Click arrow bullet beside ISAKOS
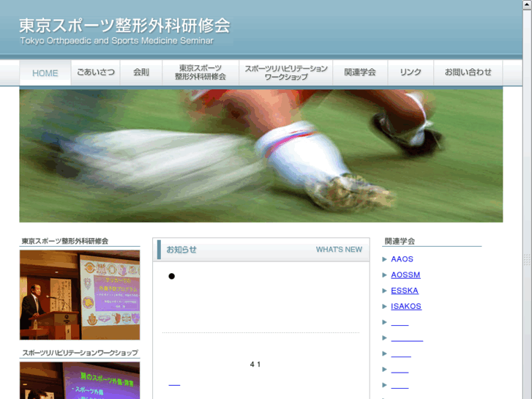Image resolution: width=532 pixels, height=399 pixels. pos(384,306)
